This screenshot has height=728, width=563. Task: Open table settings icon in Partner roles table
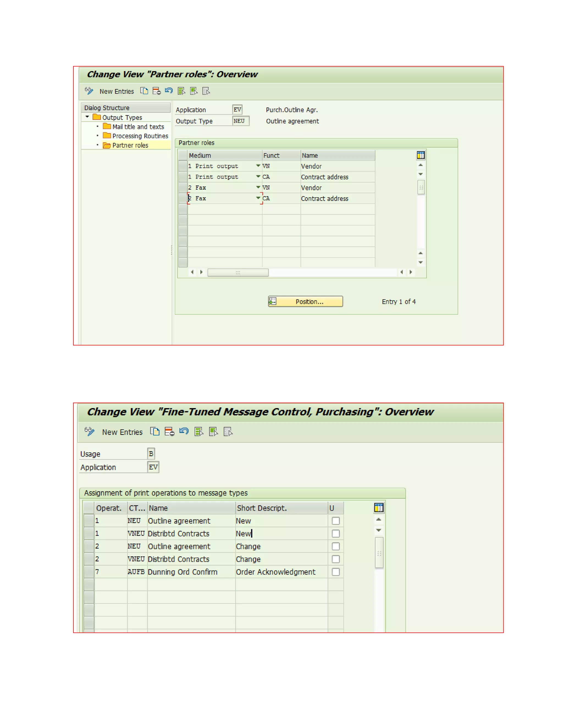pos(421,155)
